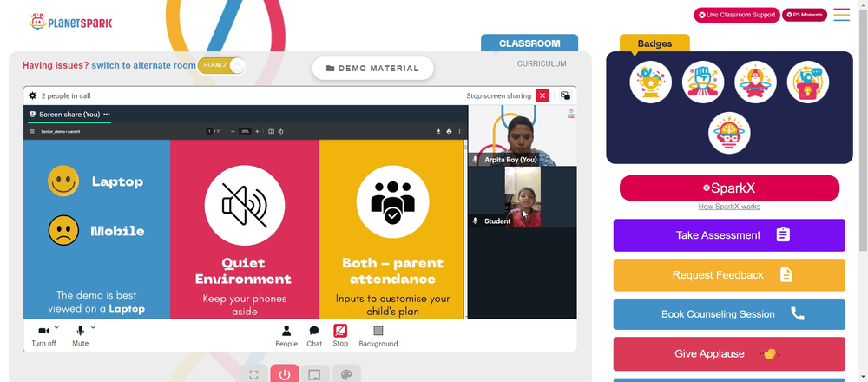The width and height of the screenshot is (868, 382).
Task: Click Take Assessment
Action: (729, 235)
